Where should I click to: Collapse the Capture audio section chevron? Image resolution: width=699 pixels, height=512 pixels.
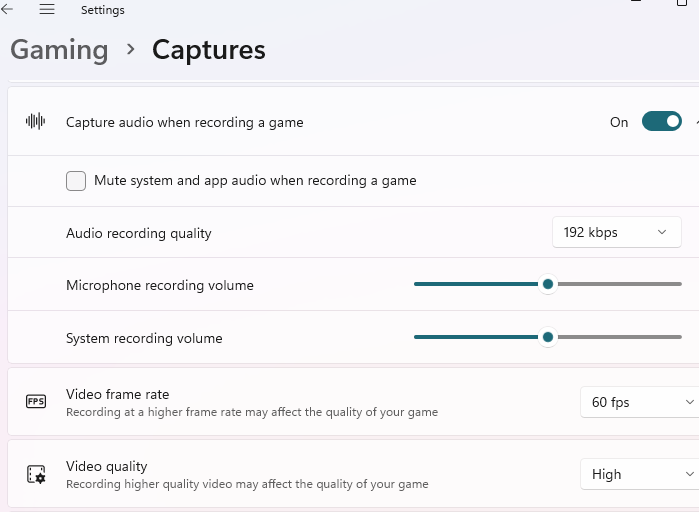(x=696, y=122)
